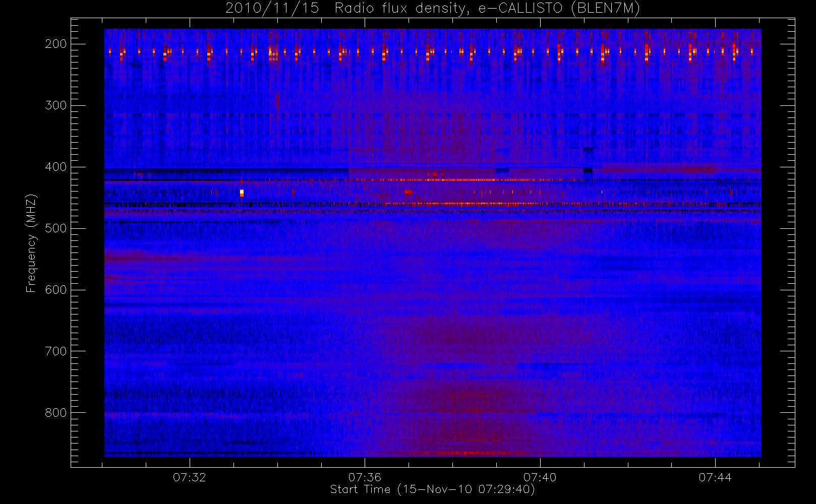816x504 pixels.
Task: Click the time tick label '07:44'
Action: [x=715, y=477]
